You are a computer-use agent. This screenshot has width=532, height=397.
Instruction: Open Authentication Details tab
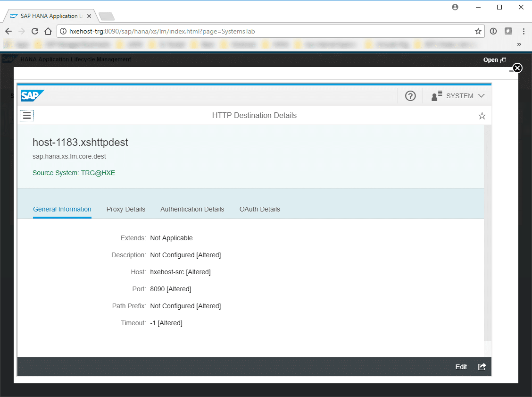point(192,209)
